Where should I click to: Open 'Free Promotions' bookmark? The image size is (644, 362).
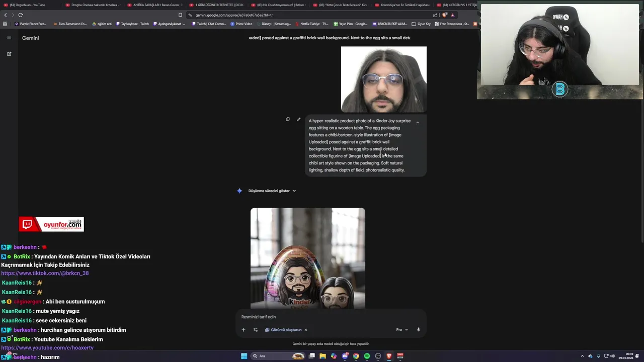[x=452, y=24]
